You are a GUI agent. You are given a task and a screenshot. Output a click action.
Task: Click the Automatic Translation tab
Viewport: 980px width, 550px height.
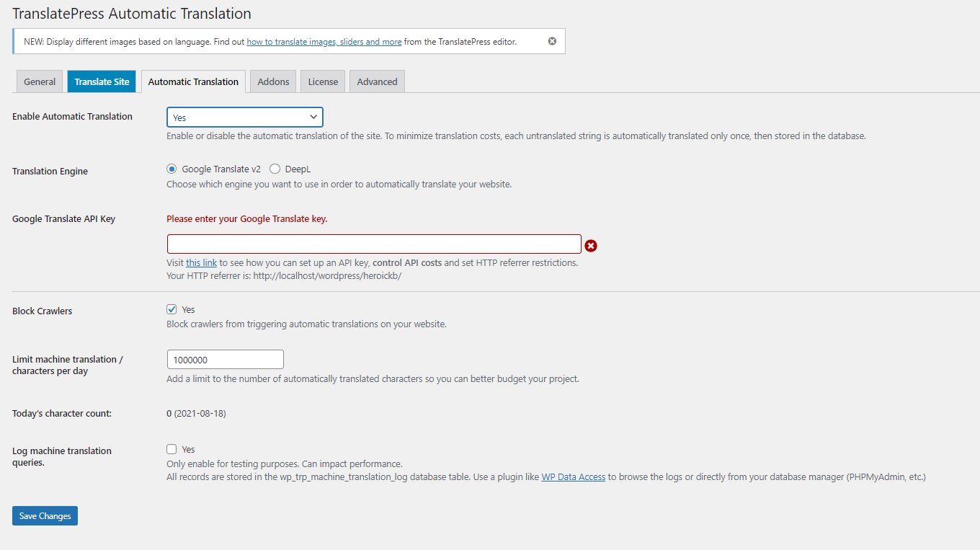pos(193,81)
